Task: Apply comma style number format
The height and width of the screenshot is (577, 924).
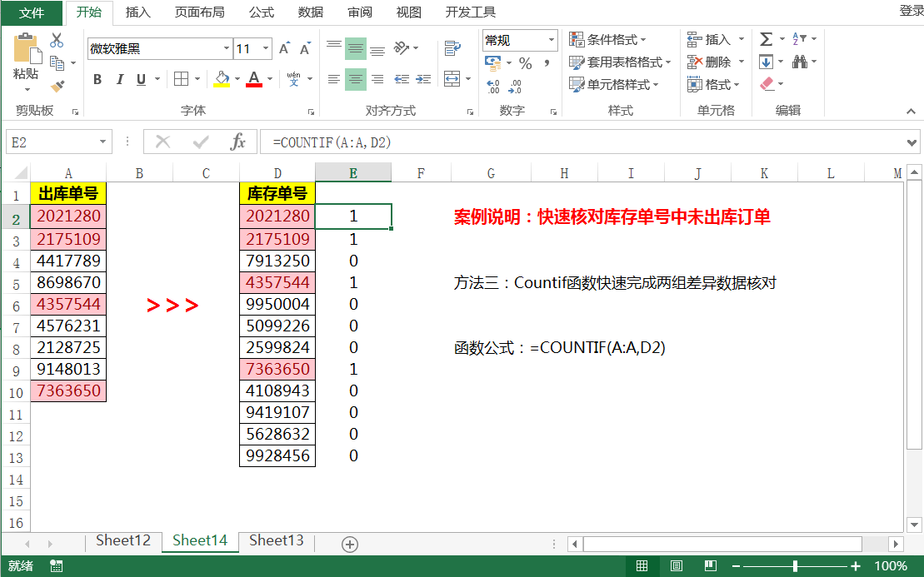Action: (547, 63)
